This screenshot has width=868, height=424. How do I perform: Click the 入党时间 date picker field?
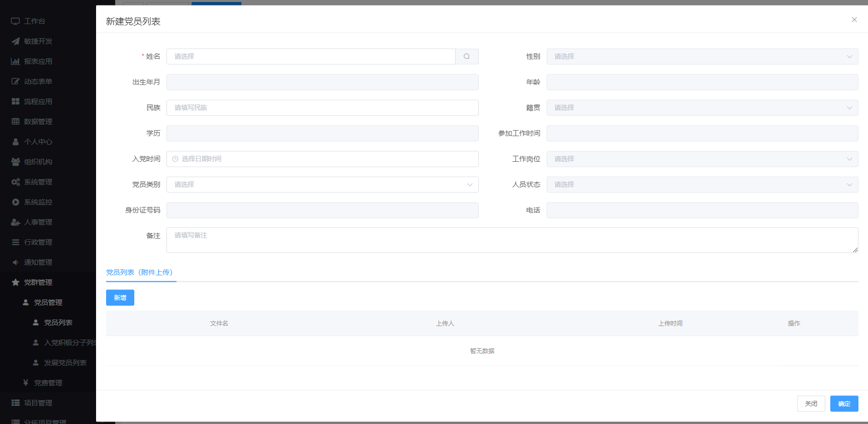[322, 159]
